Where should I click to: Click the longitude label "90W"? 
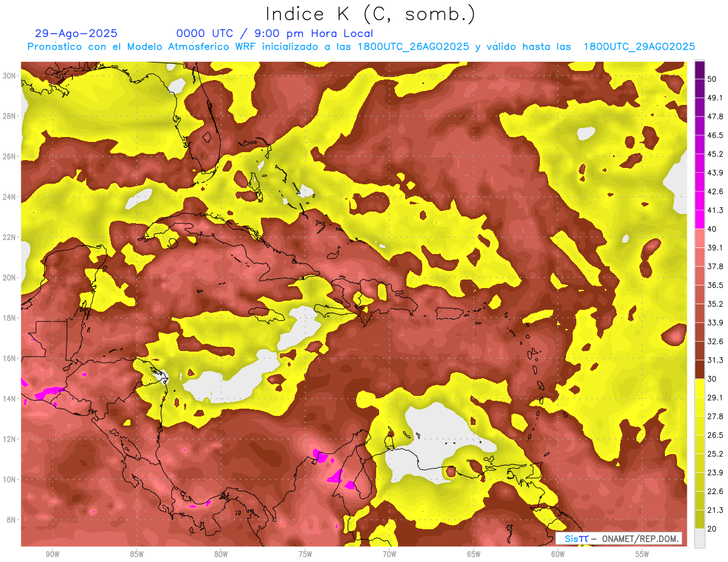(52, 554)
